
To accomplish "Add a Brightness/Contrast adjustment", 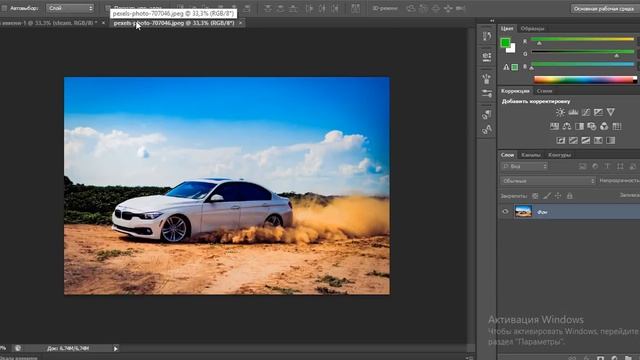I will coord(560,112).
